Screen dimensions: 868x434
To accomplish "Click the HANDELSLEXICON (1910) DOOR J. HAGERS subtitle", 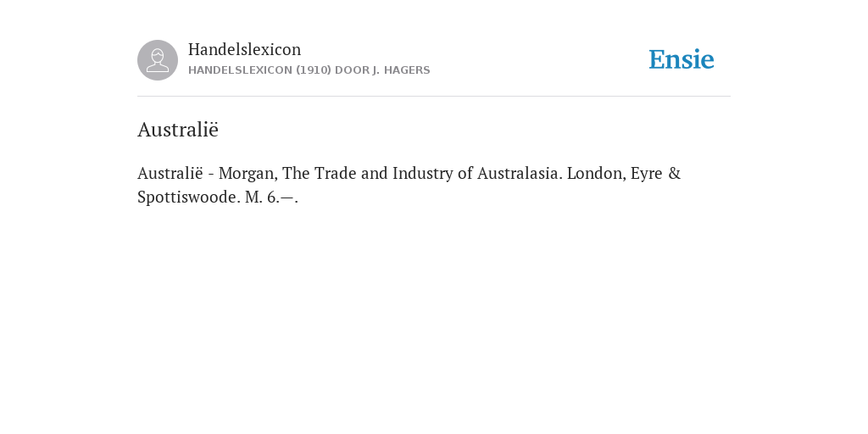I will click(x=309, y=70).
